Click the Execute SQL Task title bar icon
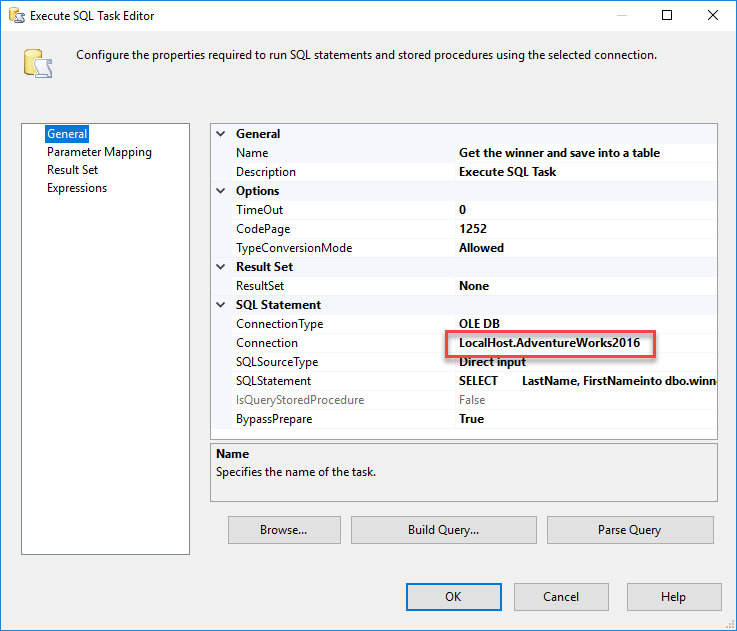Viewport: 737px width, 631px height. coord(16,16)
